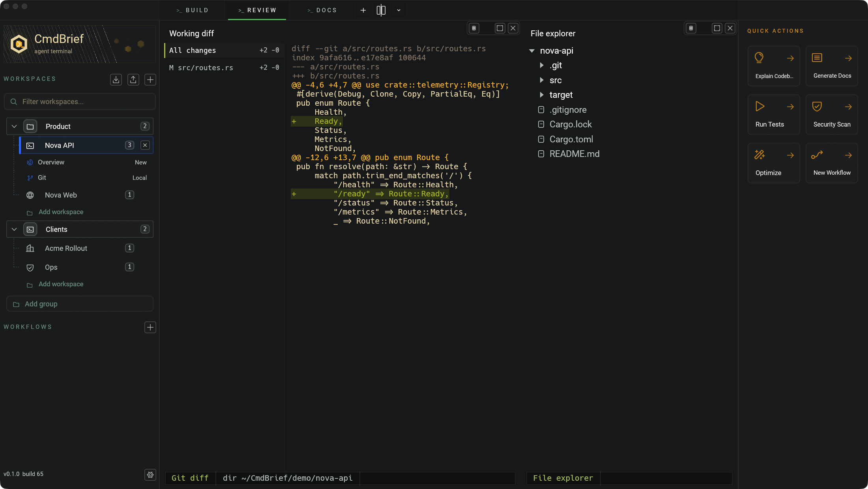Click the Clients group terminal icon
Image resolution: width=868 pixels, height=489 pixels.
point(30,229)
